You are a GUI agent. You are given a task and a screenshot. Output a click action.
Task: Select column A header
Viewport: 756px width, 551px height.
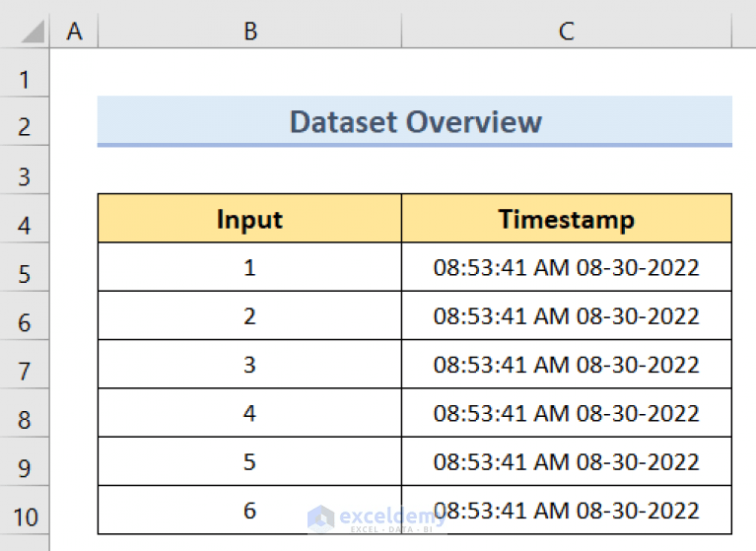74,32
